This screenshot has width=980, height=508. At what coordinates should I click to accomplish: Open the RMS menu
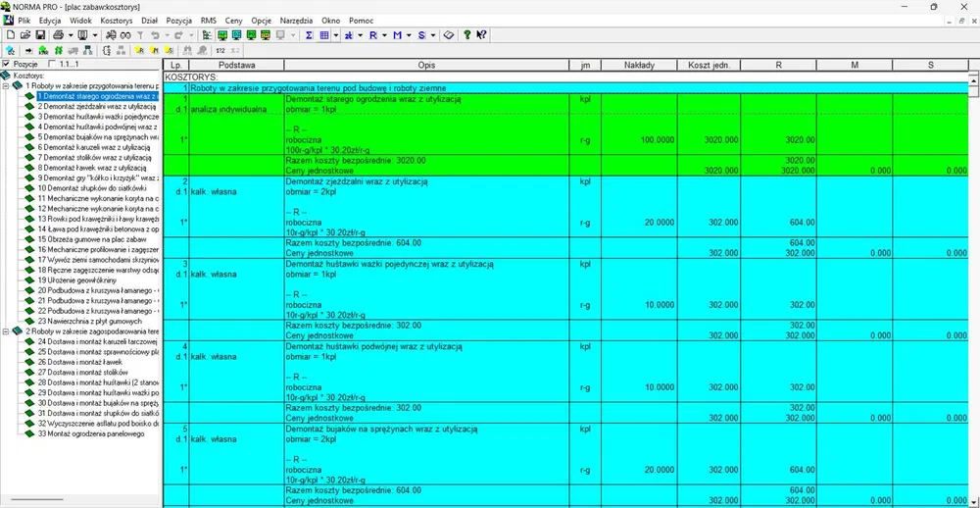pyautogui.click(x=208, y=21)
